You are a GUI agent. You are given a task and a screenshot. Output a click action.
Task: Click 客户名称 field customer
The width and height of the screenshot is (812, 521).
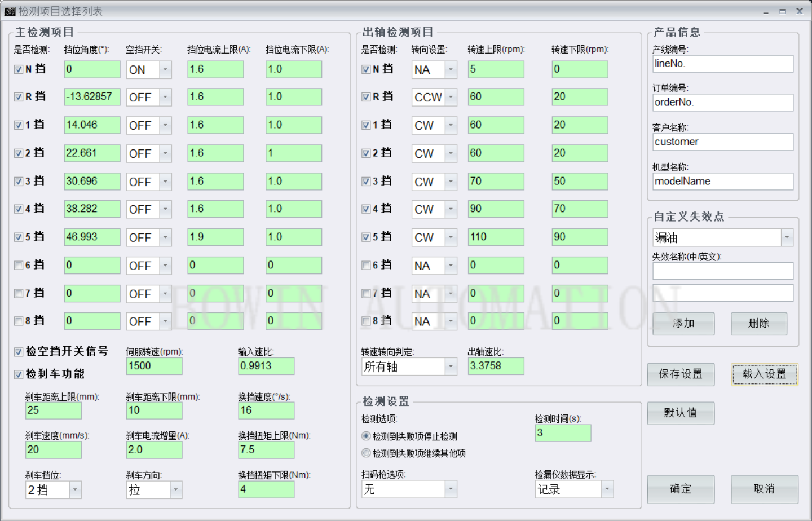coord(723,142)
